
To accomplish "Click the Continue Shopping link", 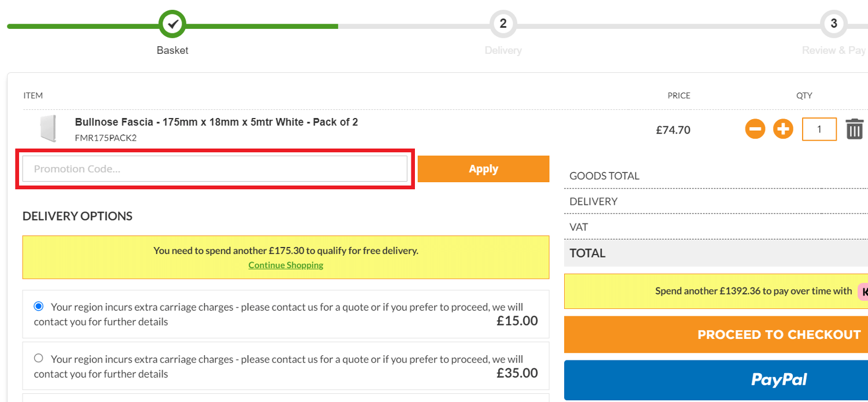I will [x=286, y=265].
